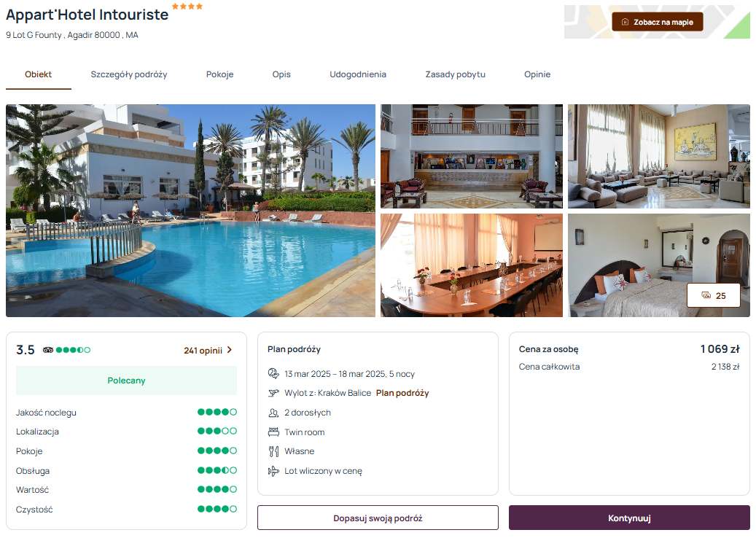Open the Zobacz na mapie button
Viewport: 756px width, 538px height.
click(x=657, y=22)
